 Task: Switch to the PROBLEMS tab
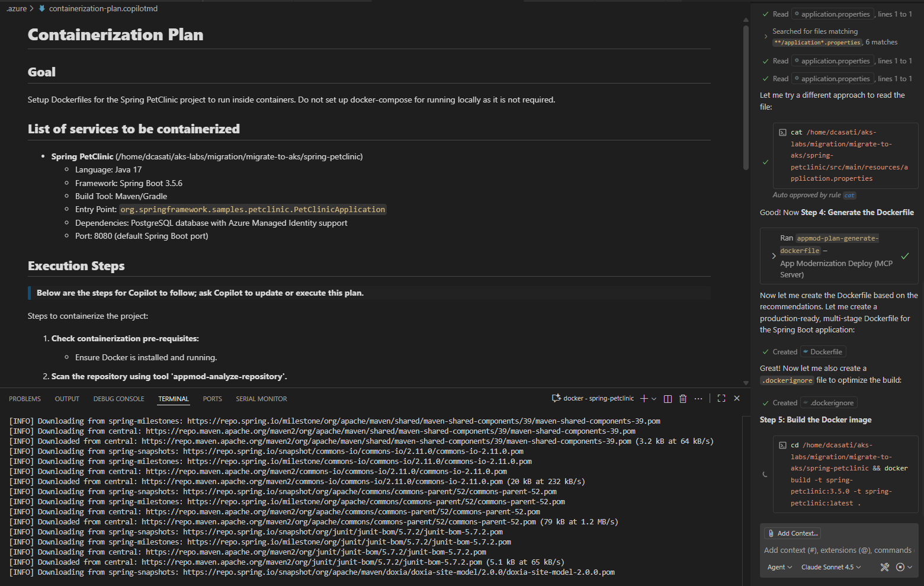(x=25, y=398)
